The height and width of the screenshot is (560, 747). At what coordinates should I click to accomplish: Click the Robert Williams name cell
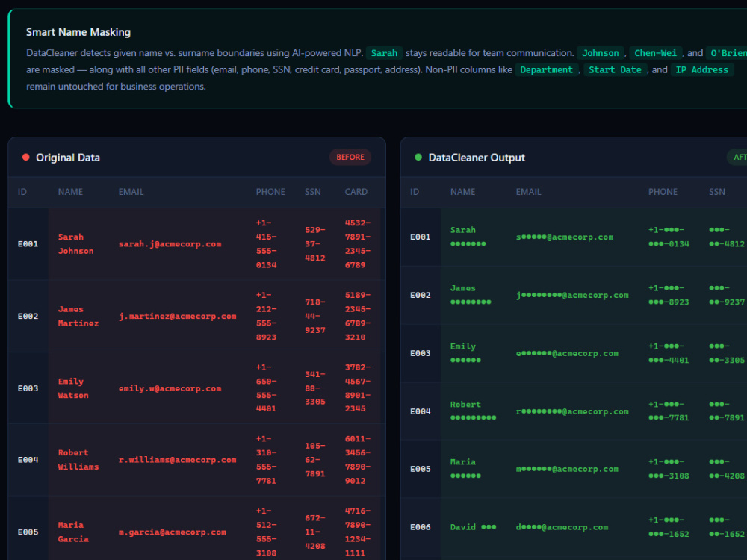click(x=78, y=460)
